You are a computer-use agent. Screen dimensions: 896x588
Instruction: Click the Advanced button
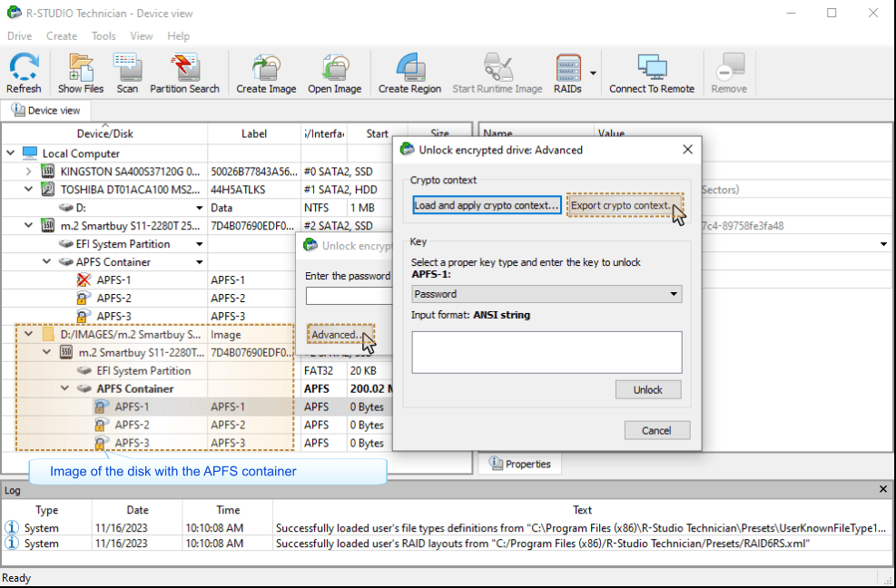341,335
